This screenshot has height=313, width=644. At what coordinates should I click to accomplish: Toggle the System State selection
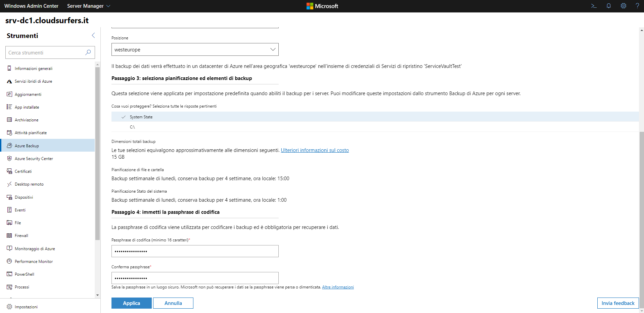click(375, 117)
